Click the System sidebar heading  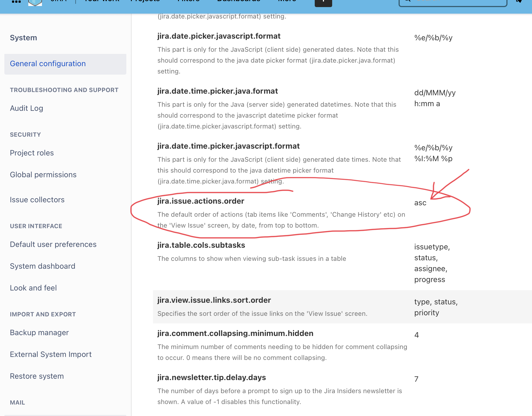point(23,38)
